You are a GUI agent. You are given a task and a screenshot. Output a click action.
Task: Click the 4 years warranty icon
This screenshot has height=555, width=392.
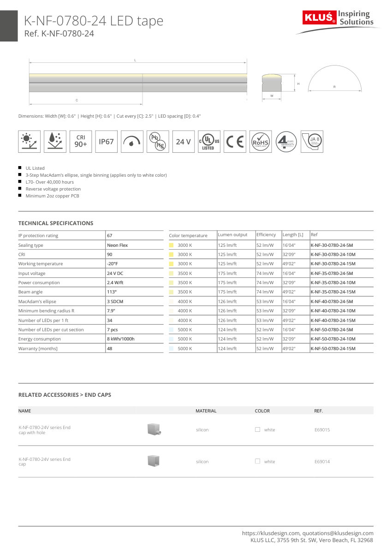click(286, 142)
